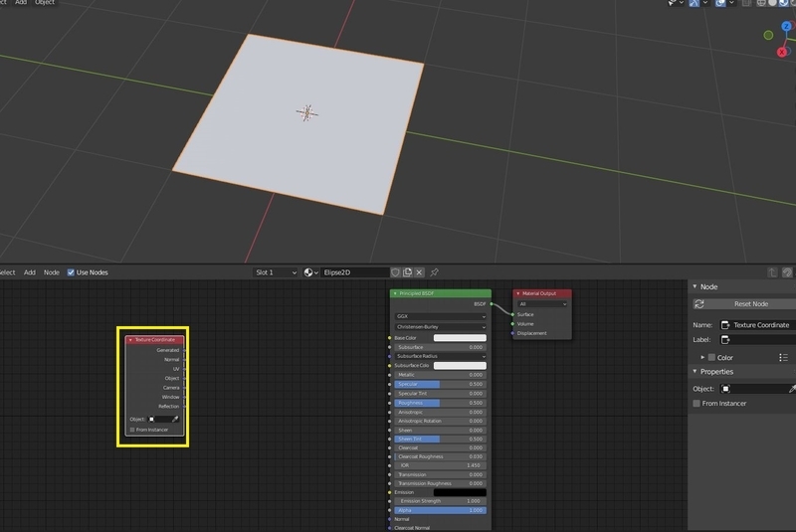
Task: Click the eyedropper in Texture Coordinate node
Action: 175,419
